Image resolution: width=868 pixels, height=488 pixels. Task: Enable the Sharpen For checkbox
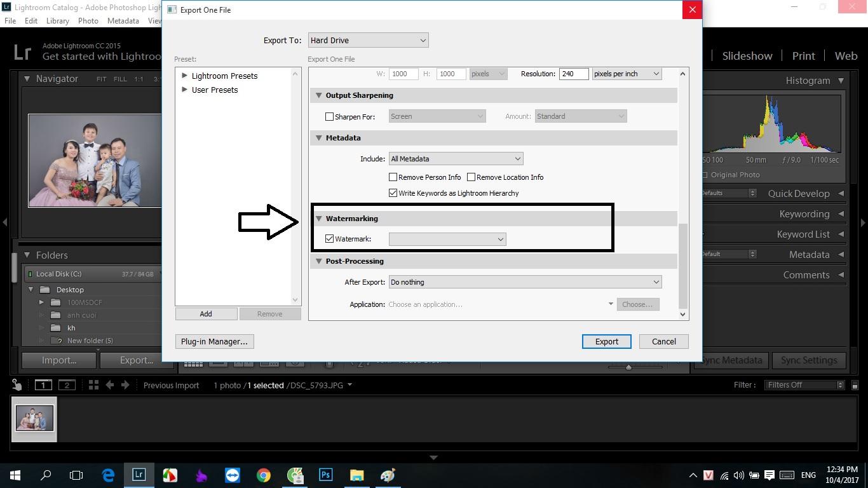(x=329, y=116)
